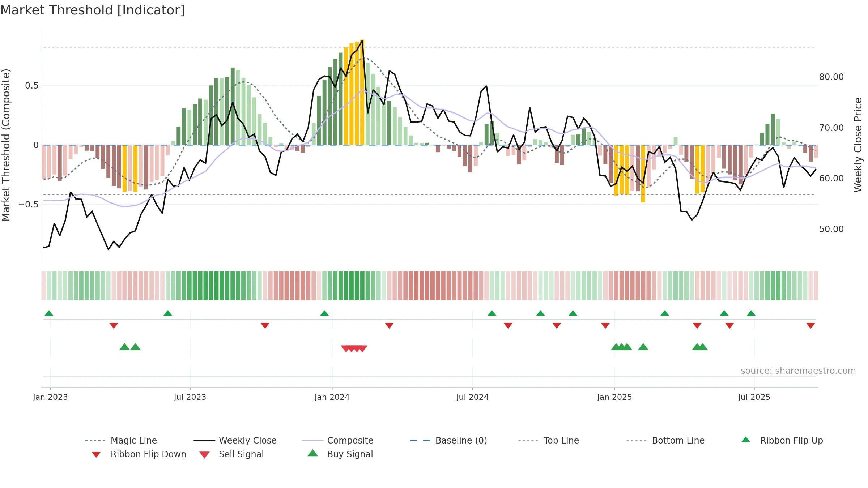Click the 70.00 price axis label
868x488 pixels.
[831, 128]
